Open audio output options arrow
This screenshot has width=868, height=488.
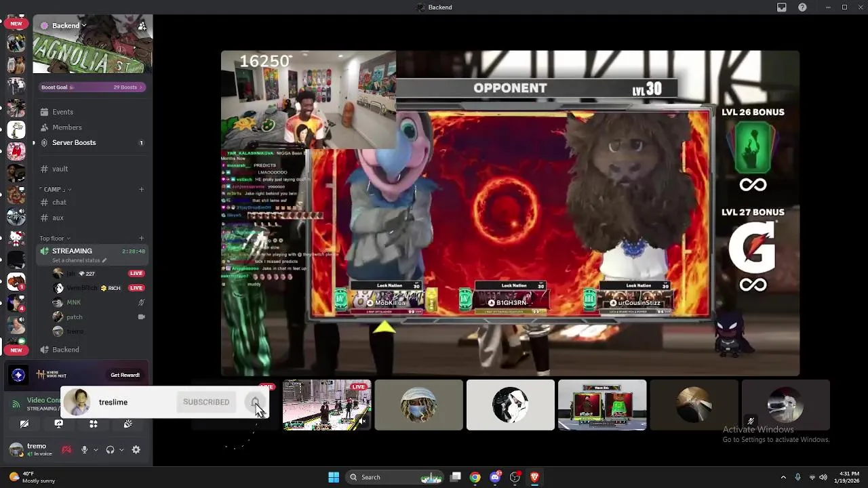tap(121, 449)
